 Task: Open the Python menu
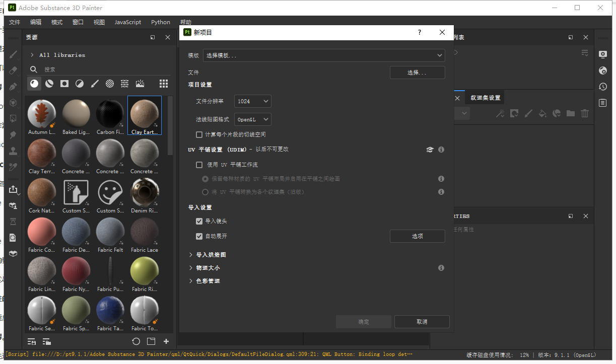(161, 22)
